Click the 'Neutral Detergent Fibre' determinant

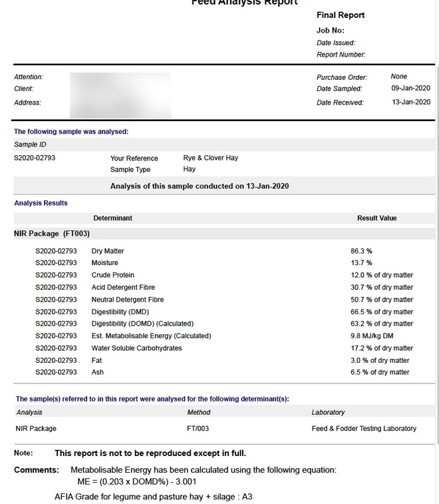coord(127,300)
